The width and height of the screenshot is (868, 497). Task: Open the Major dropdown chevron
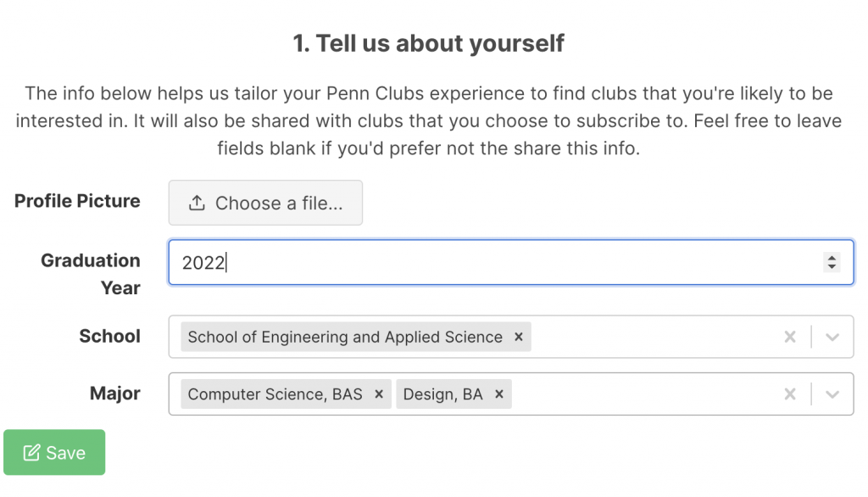pos(832,394)
